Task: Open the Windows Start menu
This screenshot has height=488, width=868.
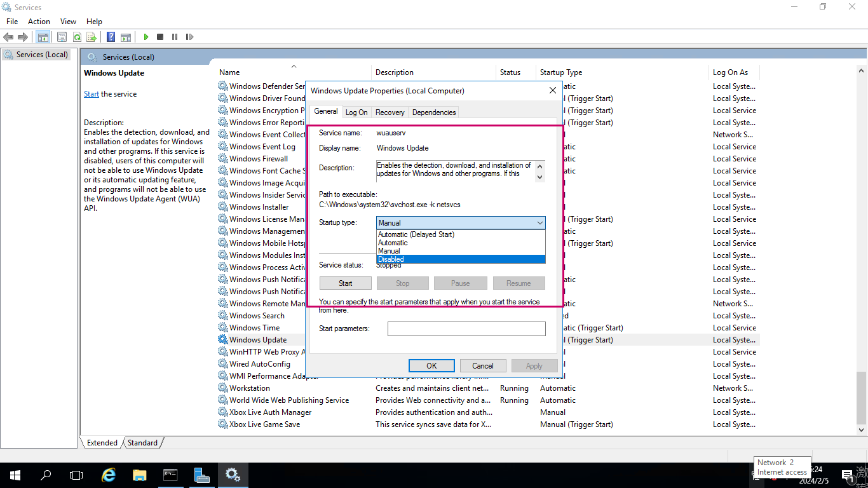Action: pos(15,475)
